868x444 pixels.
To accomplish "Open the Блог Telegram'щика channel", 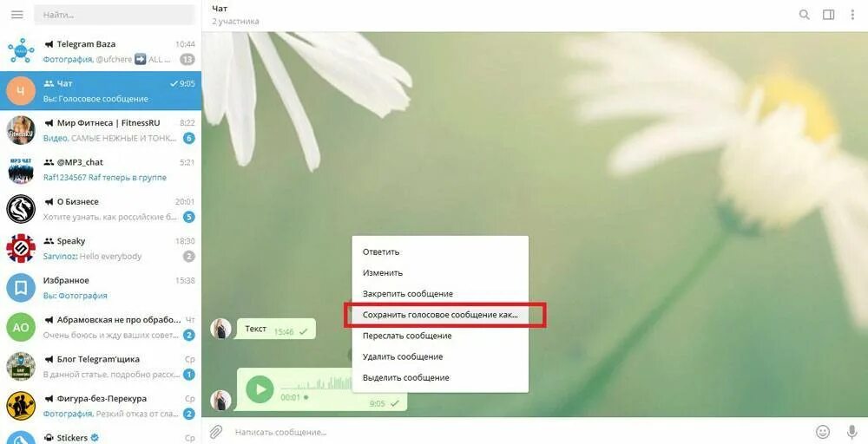I will tap(101, 367).
